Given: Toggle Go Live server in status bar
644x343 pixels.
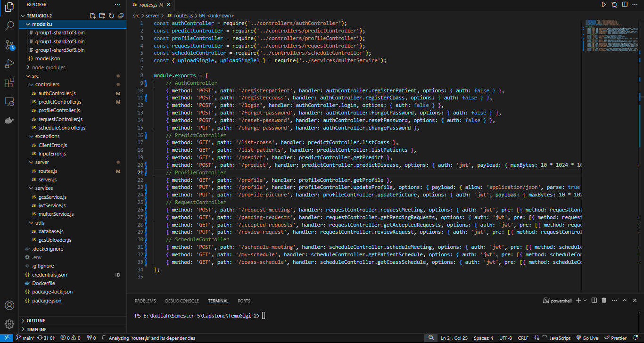Looking at the screenshot, I should point(586,338).
